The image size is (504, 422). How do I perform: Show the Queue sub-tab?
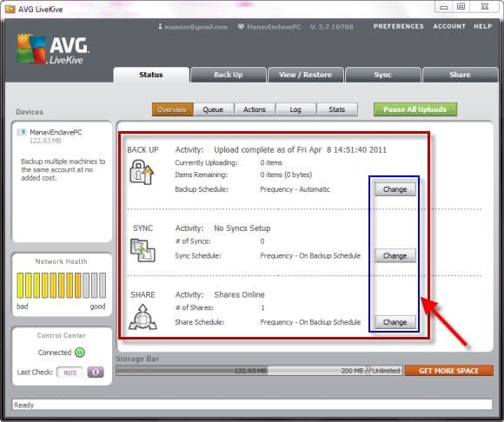pos(214,109)
